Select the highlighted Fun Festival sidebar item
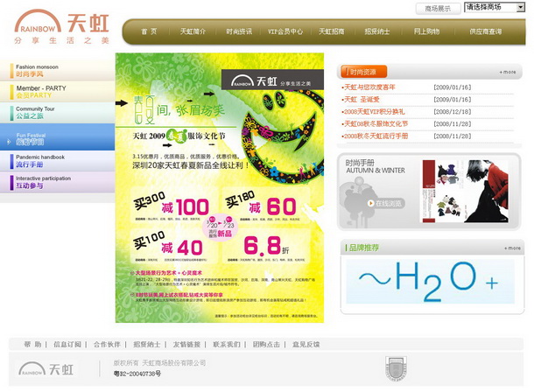This screenshot has width=534, height=392. pyautogui.click(x=57, y=137)
